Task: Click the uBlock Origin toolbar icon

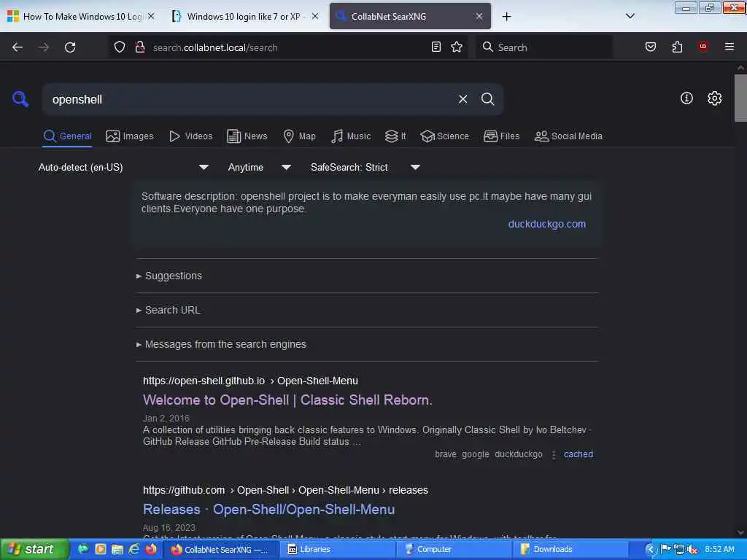Action: [x=703, y=46]
